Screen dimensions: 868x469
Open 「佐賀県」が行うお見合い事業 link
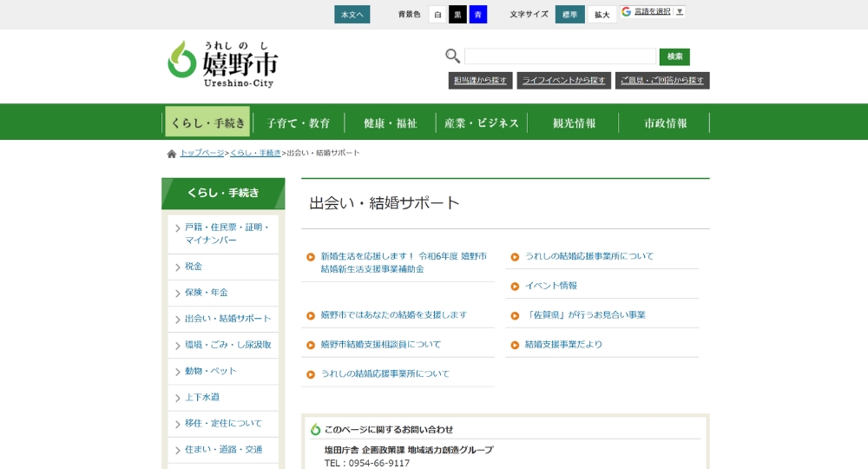click(585, 315)
